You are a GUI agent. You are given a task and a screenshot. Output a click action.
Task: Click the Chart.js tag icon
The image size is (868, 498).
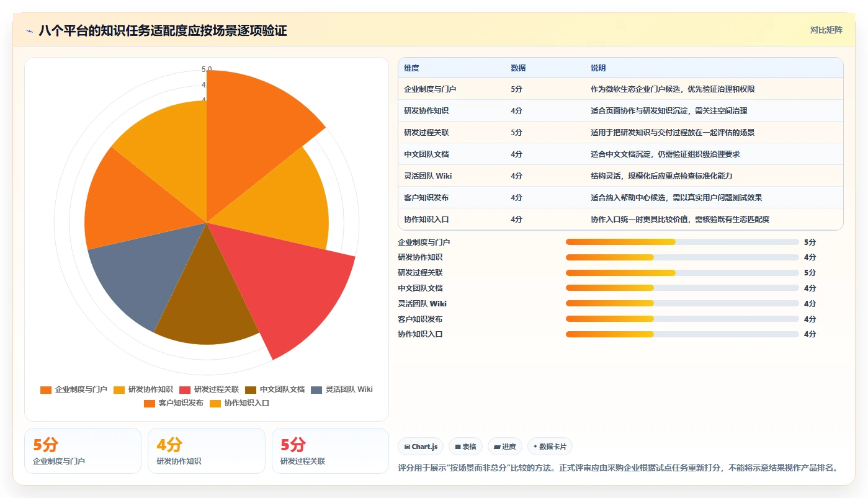(407, 447)
